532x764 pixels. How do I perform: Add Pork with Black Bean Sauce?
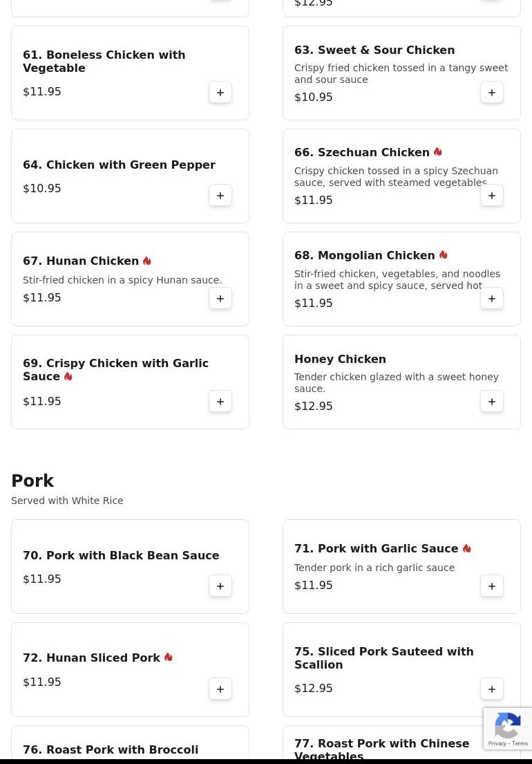pos(220,586)
